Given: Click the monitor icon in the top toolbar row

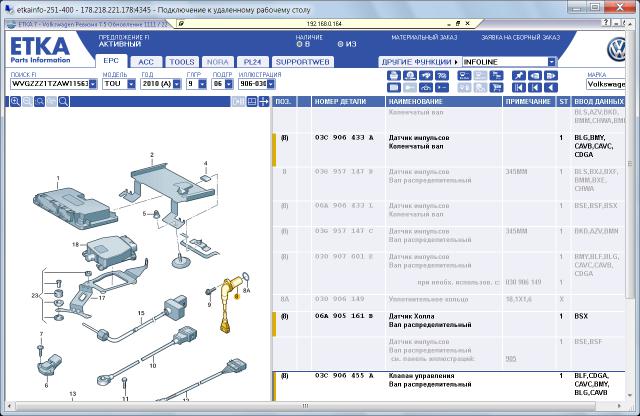Looking at the screenshot, I should pos(464,76).
